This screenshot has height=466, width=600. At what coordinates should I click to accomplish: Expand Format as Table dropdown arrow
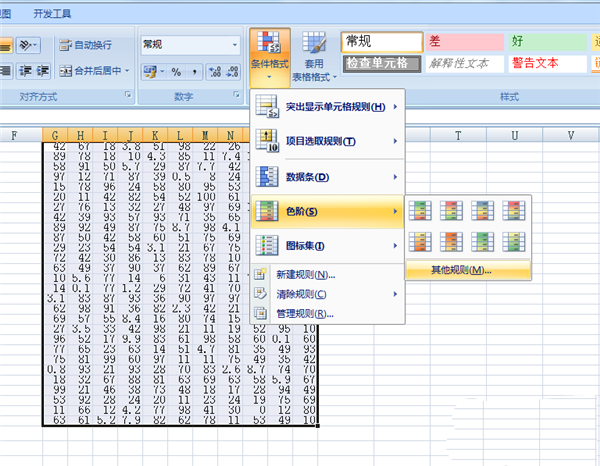click(334, 77)
